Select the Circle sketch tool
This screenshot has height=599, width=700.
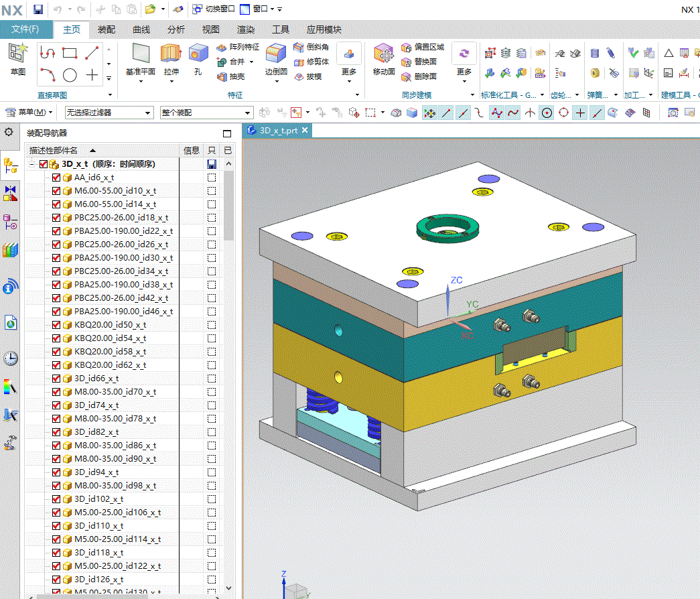pyautogui.click(x=70, y=75)
